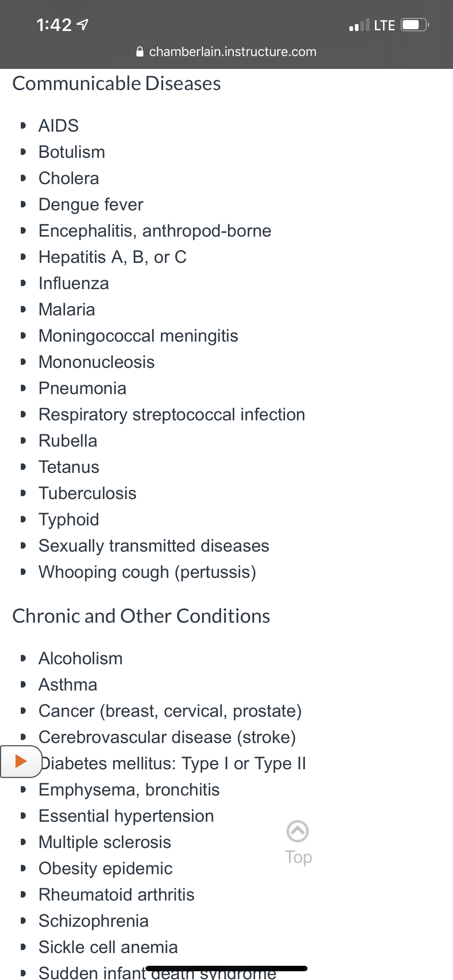Tap the Top label under the arrow
The width and height of the screenshot is (453, 980).
tap(298, 857)
